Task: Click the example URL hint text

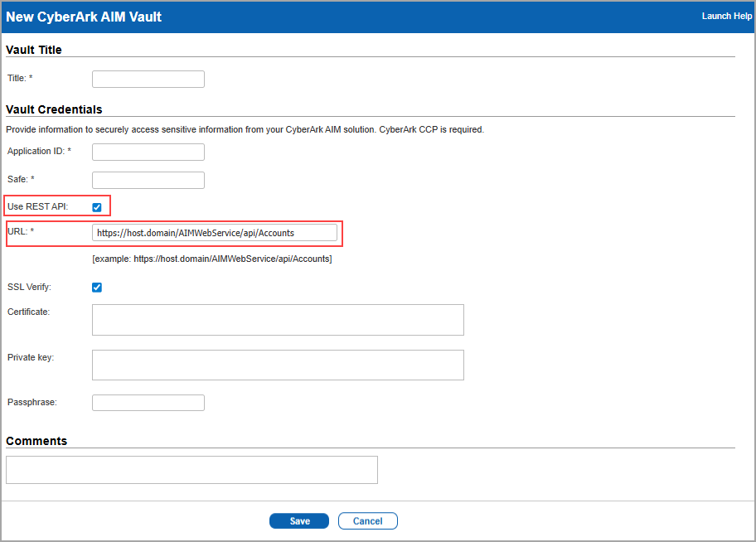Action: [x=212, y=259]
